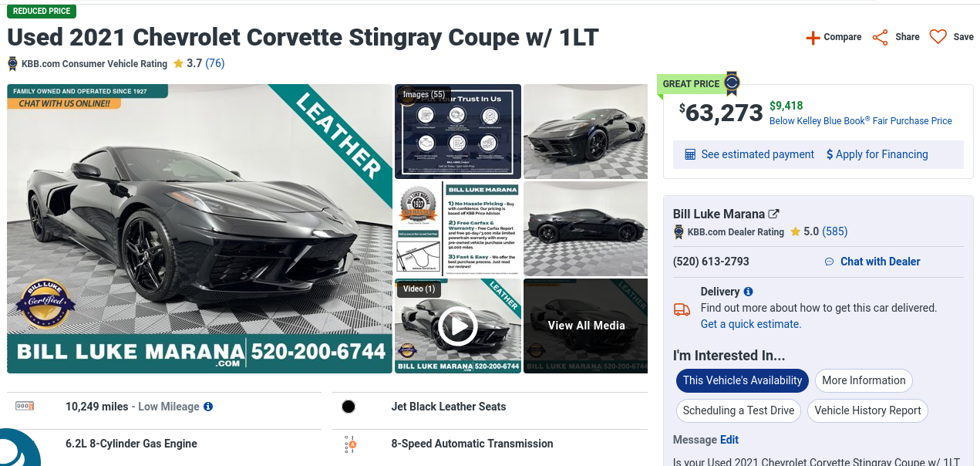Viewport: 980px width, 466px height.
Task: Click Get a quick estimate link
Action: click(751, 324)
